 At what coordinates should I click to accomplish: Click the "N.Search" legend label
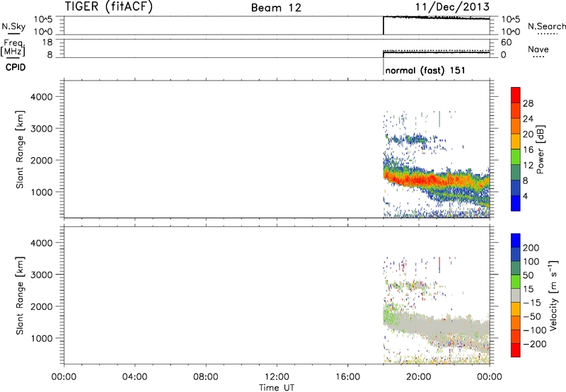pos(546,26)
